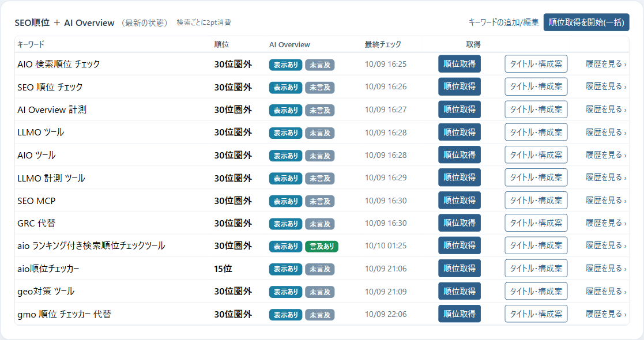View 履歴を見る for LLMO ツール row
The image size is (644, 340).
pyautogui.click(x=606, y=132)
